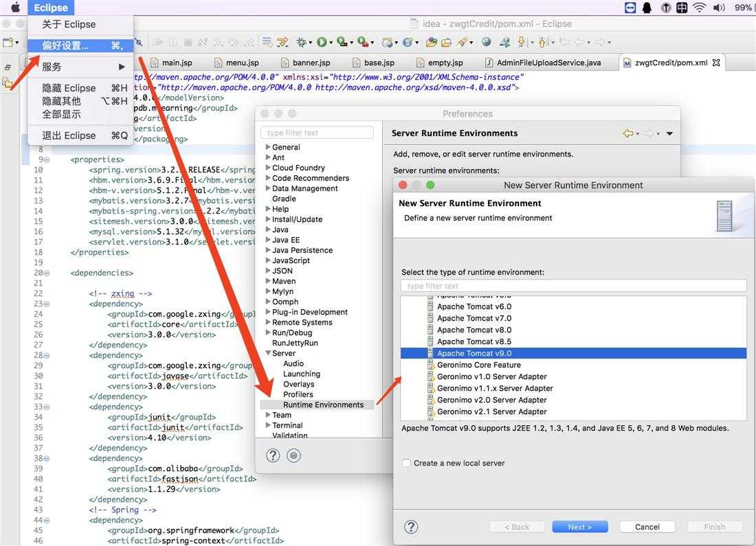Choose 隐藏 Eclipse in the application menu
756x546 pixels.
(x=80, y=88)
